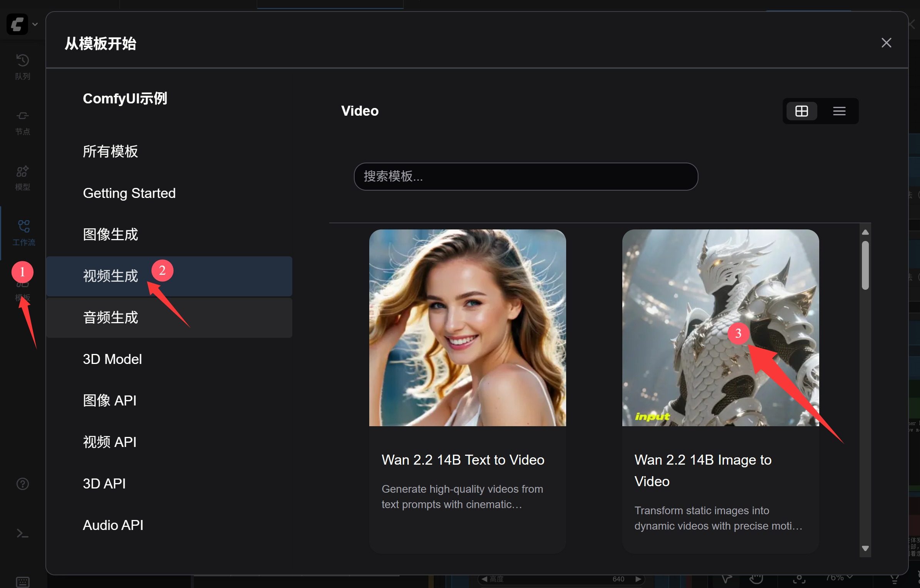Click scrollbar down arrow in template list

pos(865,548)
